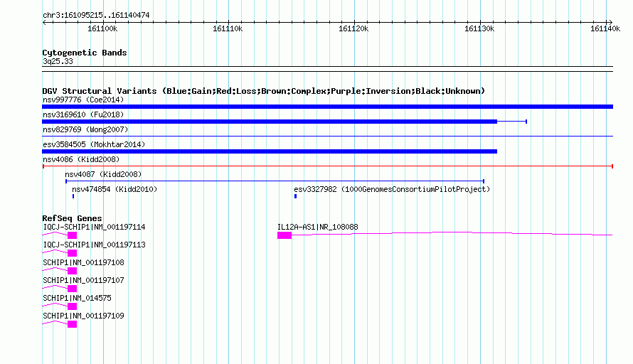This screenshot has height=364, width=633.
Task: Select the magenta exon of SCHIP1 NM_001197109
Action: 73,324
